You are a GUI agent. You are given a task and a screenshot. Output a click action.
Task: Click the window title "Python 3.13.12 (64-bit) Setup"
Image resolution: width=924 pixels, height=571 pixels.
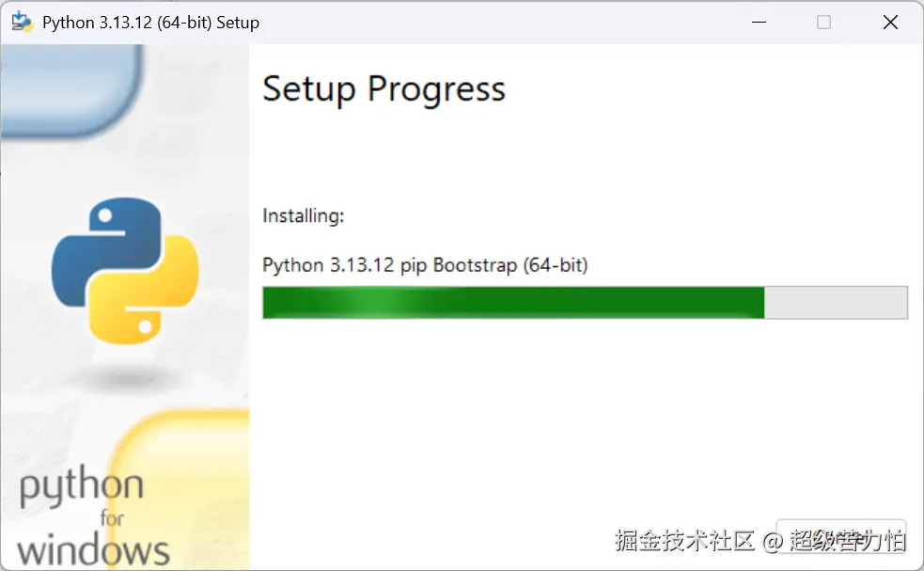(150, 23)
